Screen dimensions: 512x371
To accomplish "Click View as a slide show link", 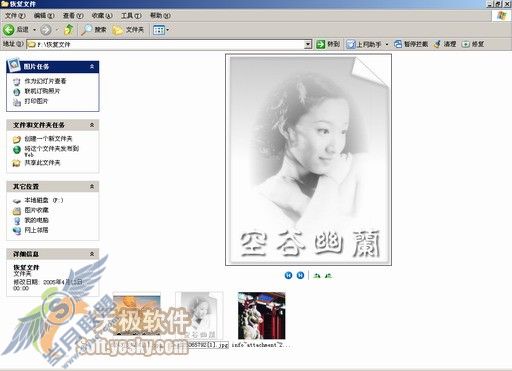I will 45,81.
